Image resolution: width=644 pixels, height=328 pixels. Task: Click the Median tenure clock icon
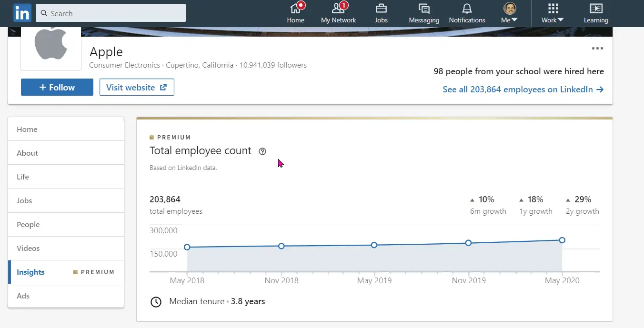point(156,302)
